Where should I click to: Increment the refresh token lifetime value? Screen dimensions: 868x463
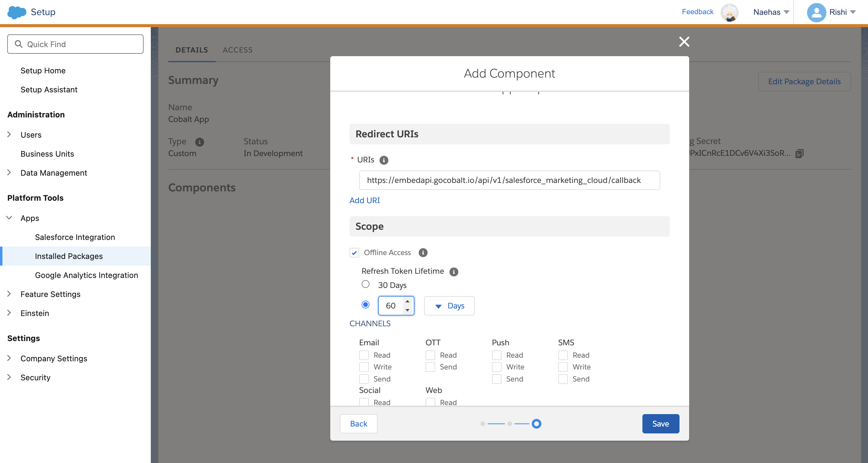click(407, 302)
